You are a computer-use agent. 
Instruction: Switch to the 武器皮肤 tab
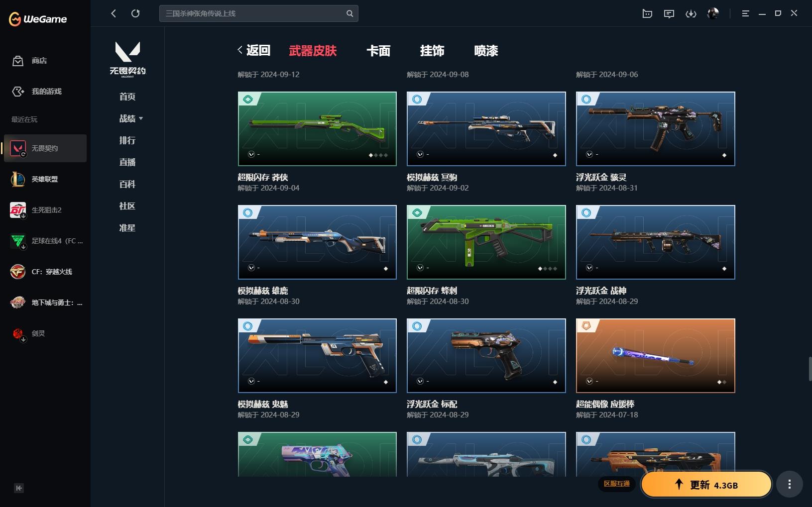coord(313,51)
